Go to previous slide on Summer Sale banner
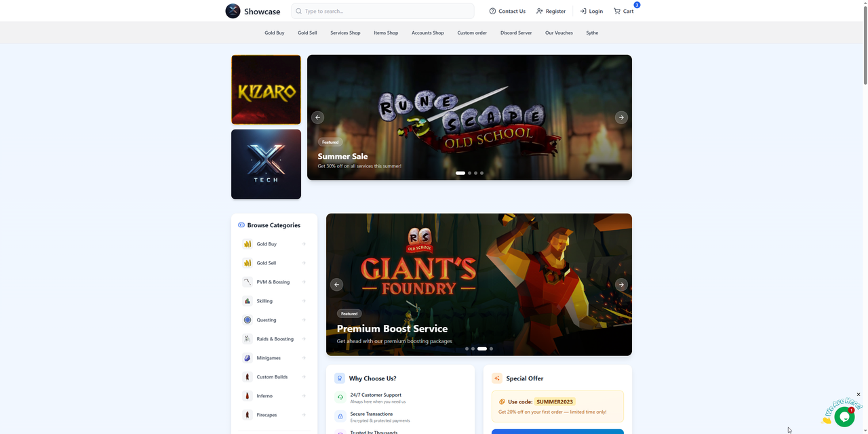 (317, 117)
